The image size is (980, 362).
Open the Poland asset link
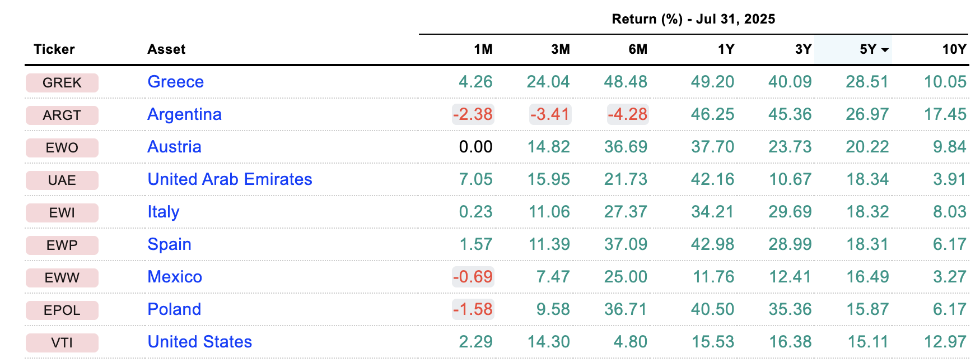coord(174,309)
